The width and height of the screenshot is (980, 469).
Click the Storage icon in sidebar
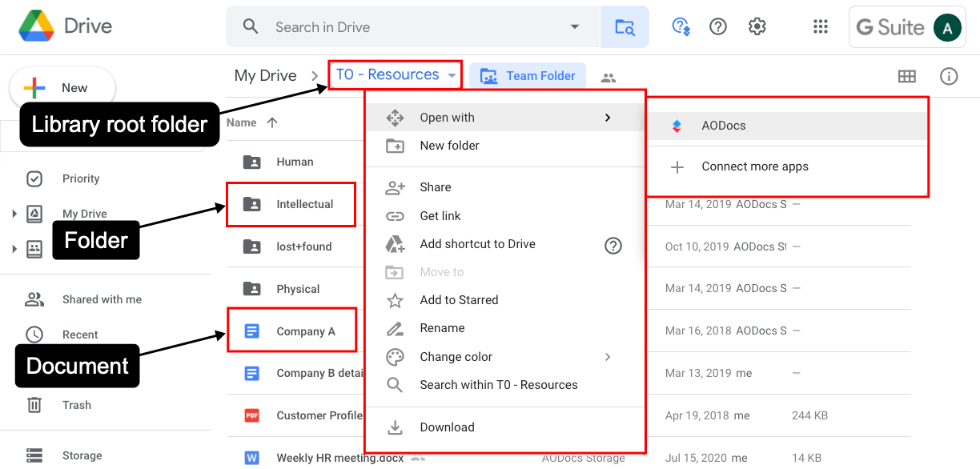[34, 455]
